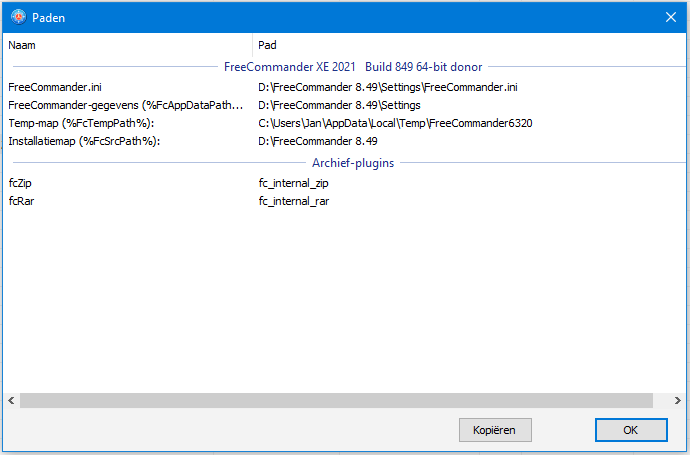690x455 pixels.
Task: Click the fc_internal_rar value
Action: click(294, 201)
